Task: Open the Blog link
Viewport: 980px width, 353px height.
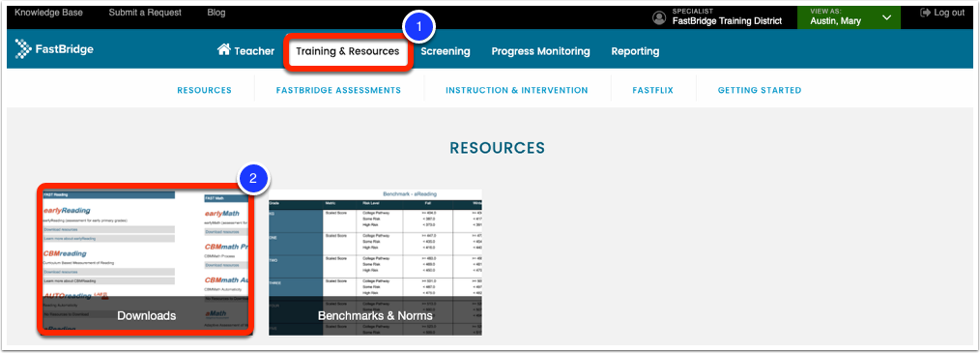Action: (216, 13)
